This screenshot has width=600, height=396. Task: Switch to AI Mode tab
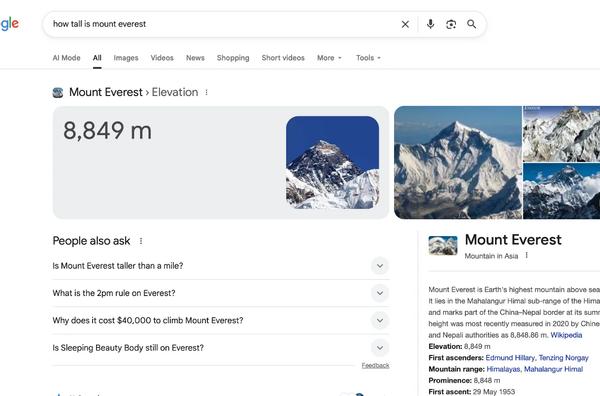click(66, 58)
